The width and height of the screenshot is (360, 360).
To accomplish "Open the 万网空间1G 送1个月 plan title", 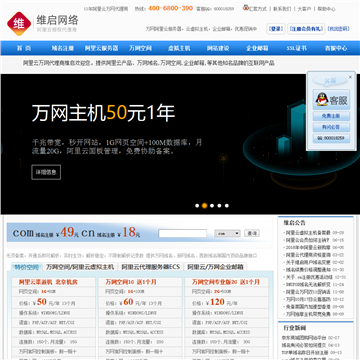I will point(131,282).
